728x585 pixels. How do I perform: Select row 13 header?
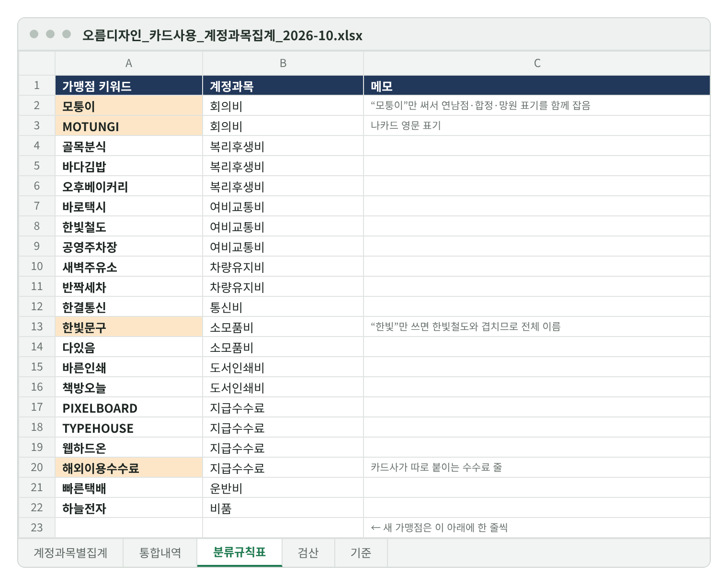click(37, 326)
